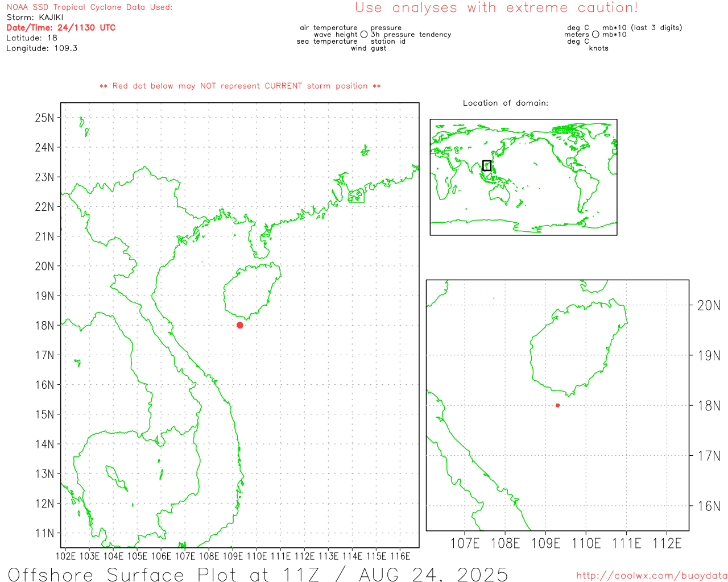Click '15N' latitude label on main map
Image resolution: width=728 pixels, height=582 pixels.
click(x=44, y=414)
